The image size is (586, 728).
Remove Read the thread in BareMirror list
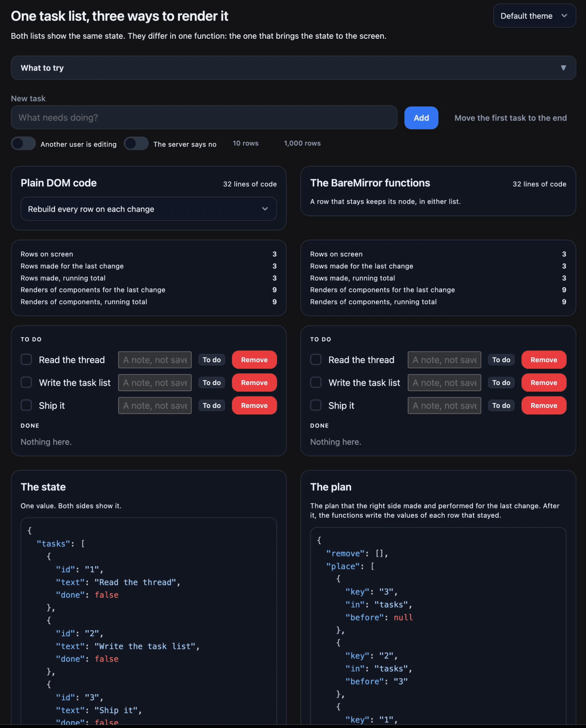(543, 360)
